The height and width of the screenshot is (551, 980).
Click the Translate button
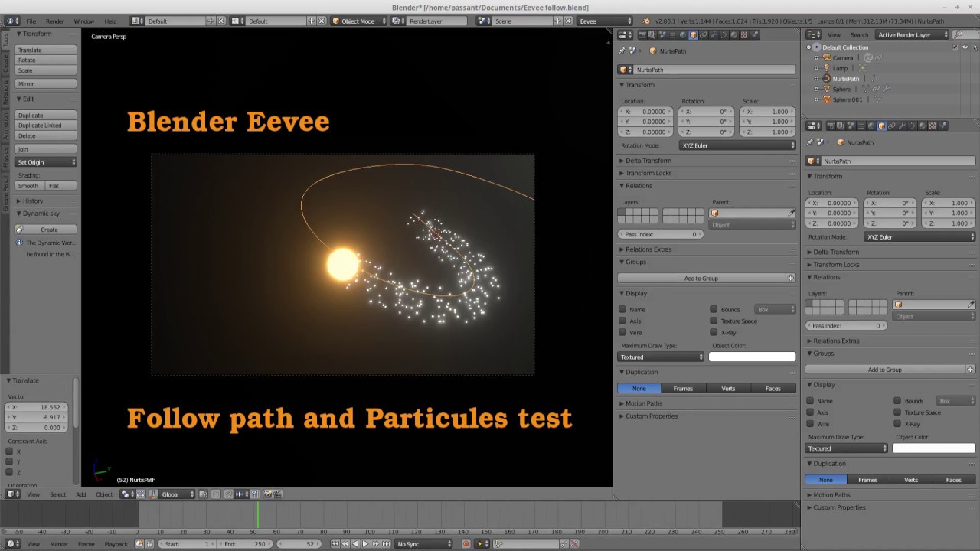tap(46, 50)
